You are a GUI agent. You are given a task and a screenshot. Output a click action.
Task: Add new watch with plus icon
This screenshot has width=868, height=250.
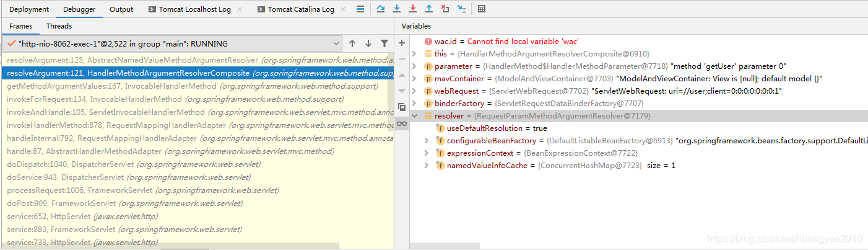[402, 43]
